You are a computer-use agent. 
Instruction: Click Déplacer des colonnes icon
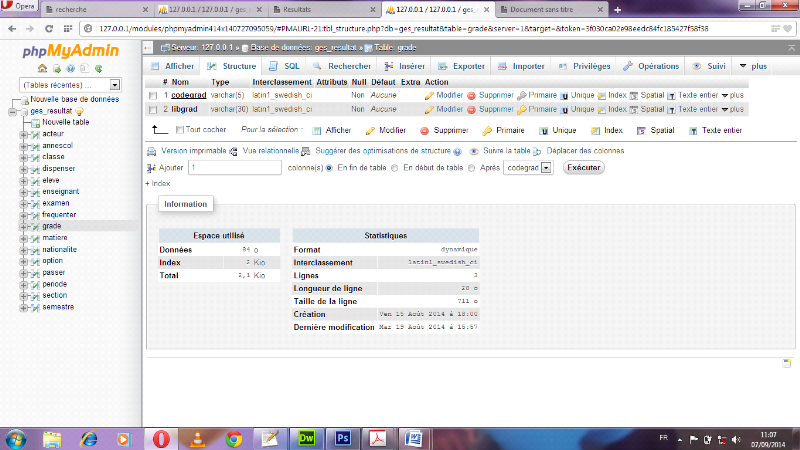pyautogui.click(x=537, y=152)
